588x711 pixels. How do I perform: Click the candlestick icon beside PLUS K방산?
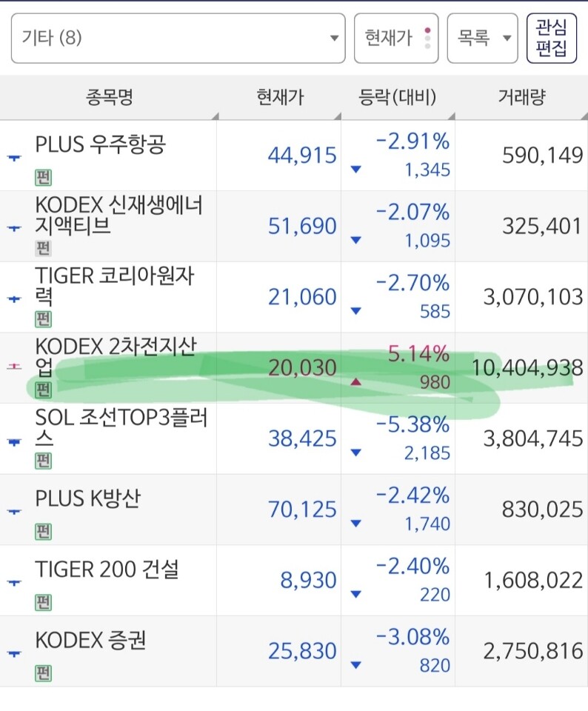14,511
